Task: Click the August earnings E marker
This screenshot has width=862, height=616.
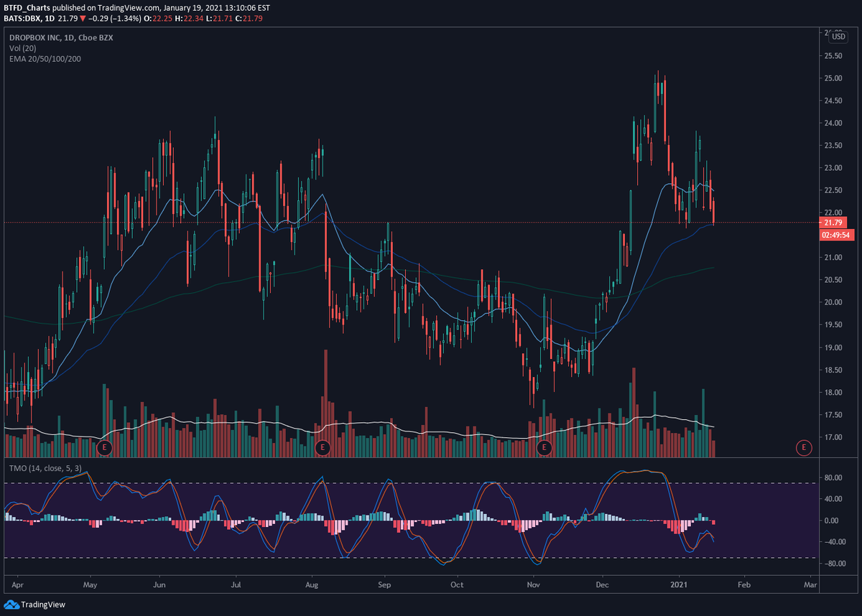Action: (323, 448)
